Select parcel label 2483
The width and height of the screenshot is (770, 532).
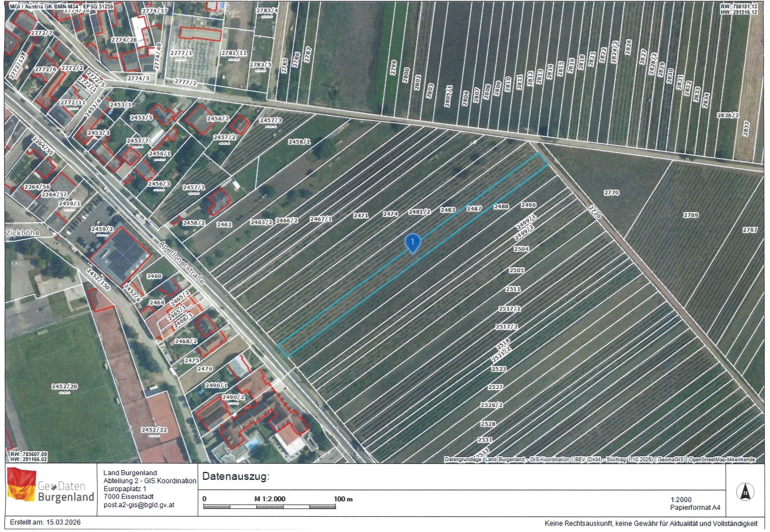click(447, 210)
